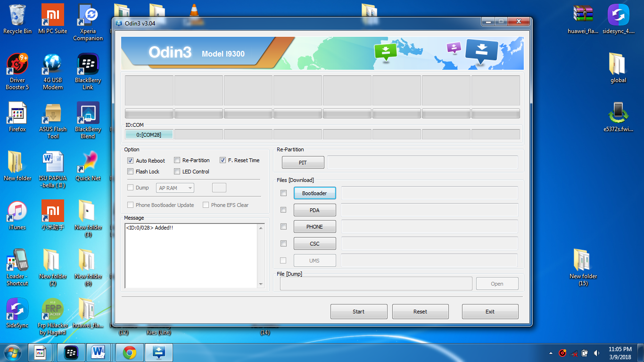Select the New folder (6) desktop icon
Image resolution: width=644 pixels, height=362 pixels.
point(88,267)
